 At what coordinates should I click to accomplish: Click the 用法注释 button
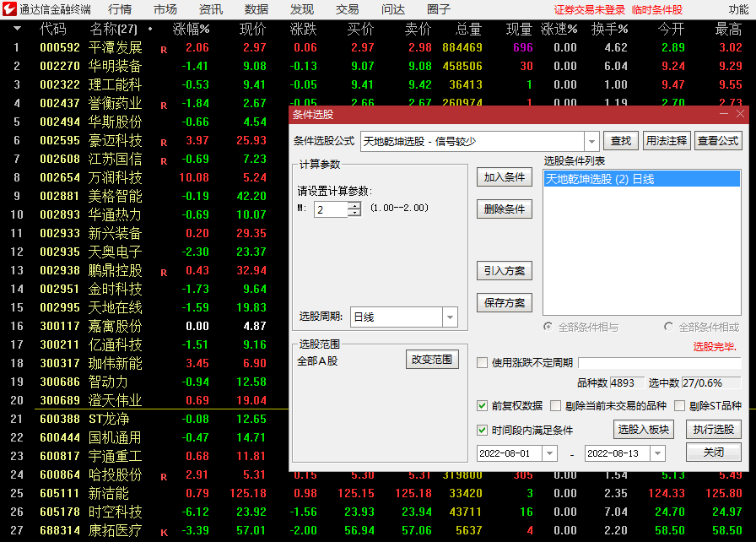point(667,141)
